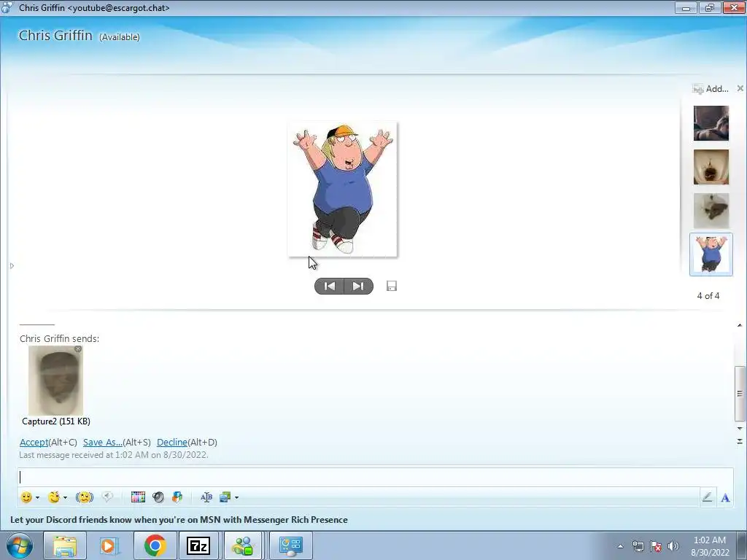Show hidden system tray icons

[x=620, y=546]
